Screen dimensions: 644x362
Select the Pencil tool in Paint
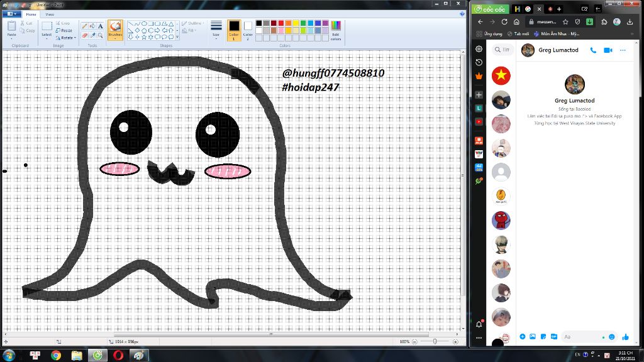pyautogui.click(x=85, y=26)
